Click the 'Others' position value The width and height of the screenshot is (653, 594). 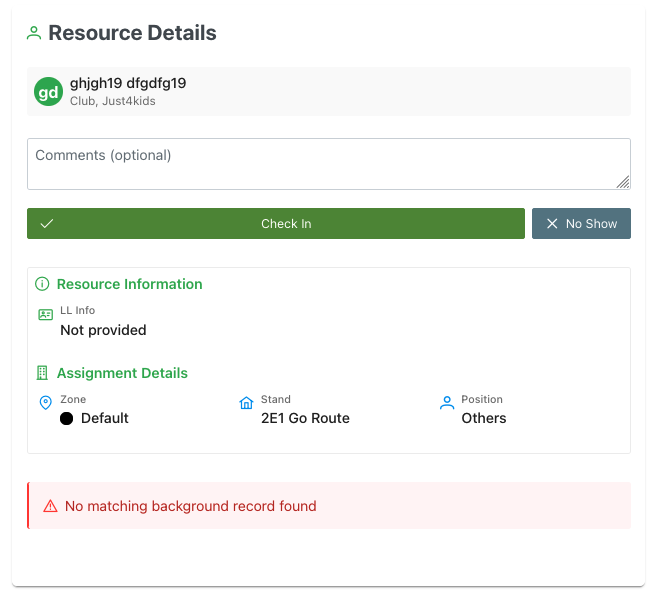click(x=484, y=418)
